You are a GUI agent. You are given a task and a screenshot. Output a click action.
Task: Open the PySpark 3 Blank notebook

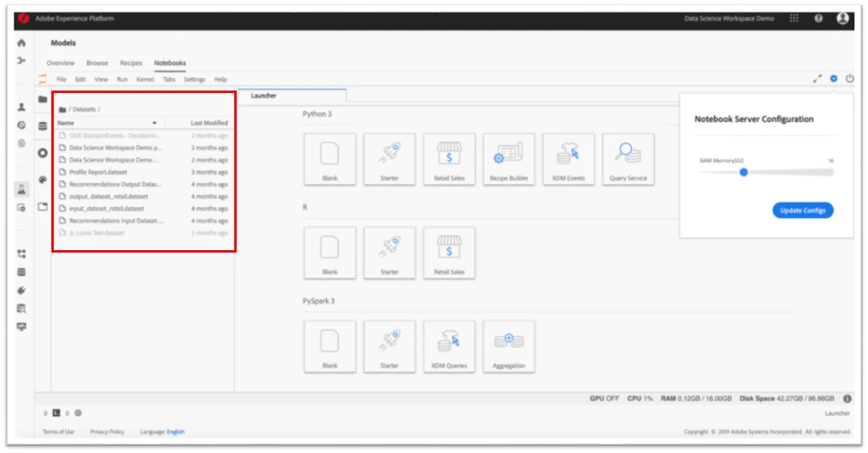pos(330,347)
